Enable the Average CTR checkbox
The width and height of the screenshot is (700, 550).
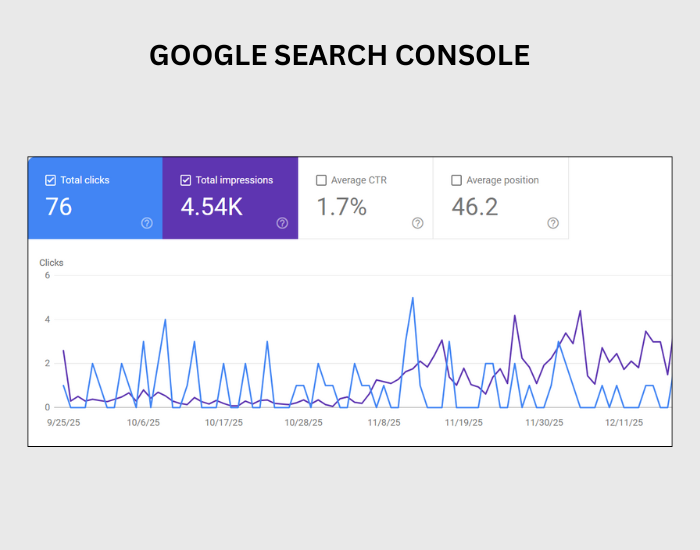coord(321,180)
